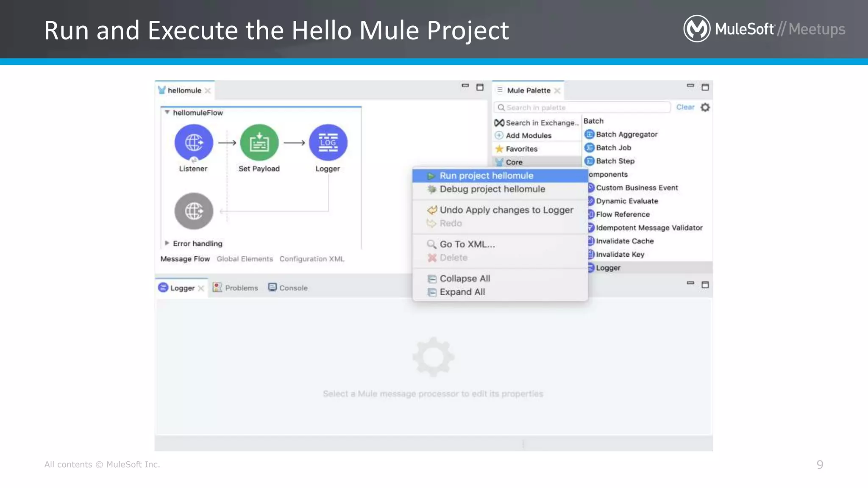The height and width of the screenshot is (488, 868).
Task: Click Batch Step icon in palette
Action: tap(590, 161)
